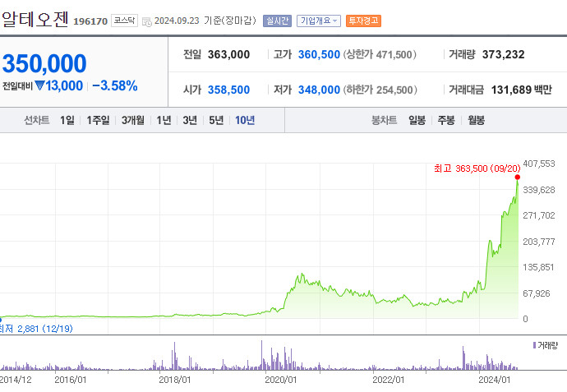Click the red peak marker on chart
This screenshot has height=392, width=567.
coord(518,177)
